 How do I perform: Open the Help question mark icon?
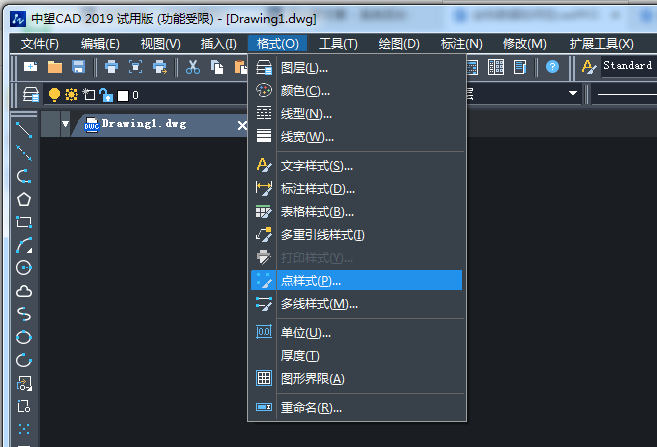[x=552, y=67]
